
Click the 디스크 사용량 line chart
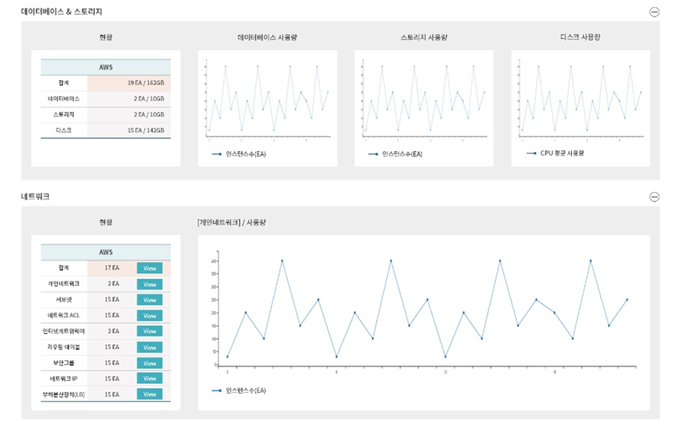[580, 99]
